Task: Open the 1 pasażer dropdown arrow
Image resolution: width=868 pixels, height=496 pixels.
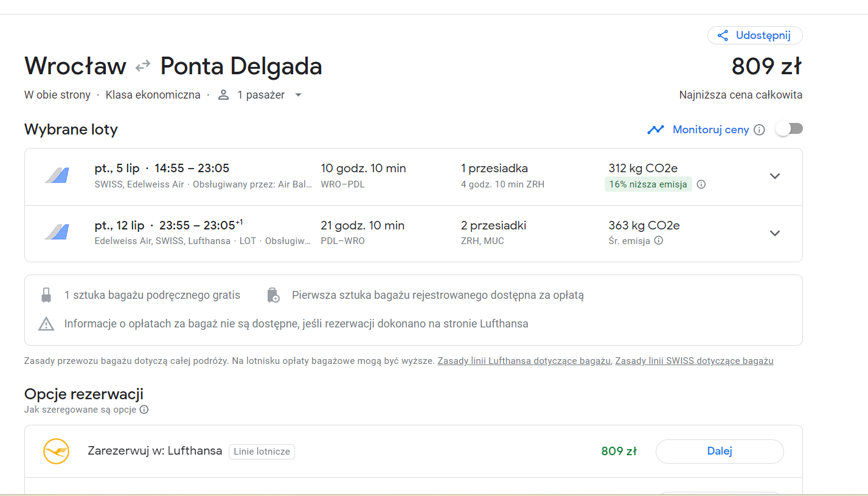Action: tap(298, 95)
